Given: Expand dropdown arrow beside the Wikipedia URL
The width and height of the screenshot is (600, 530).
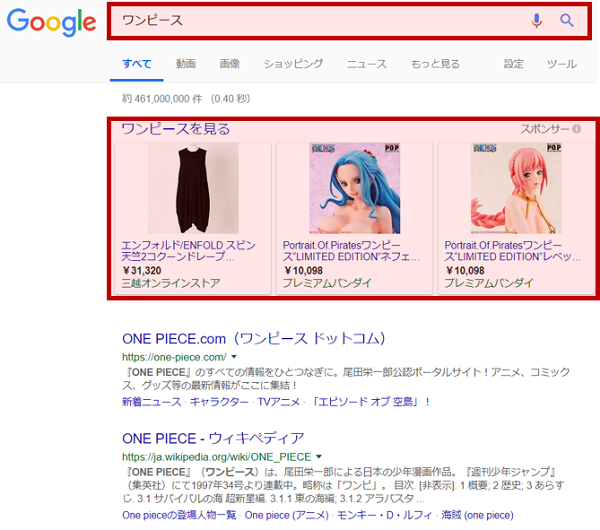Looking at the screenshot, I should click(319, 457).
